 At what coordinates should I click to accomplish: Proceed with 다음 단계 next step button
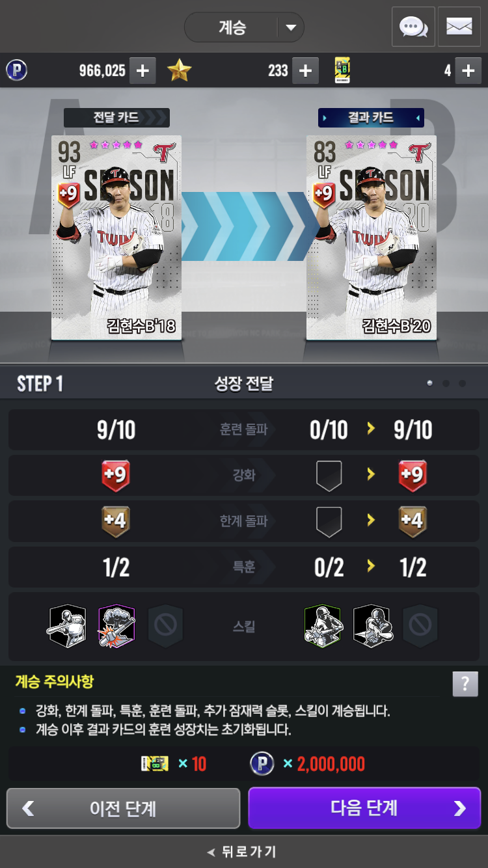[x=364, y=808]
